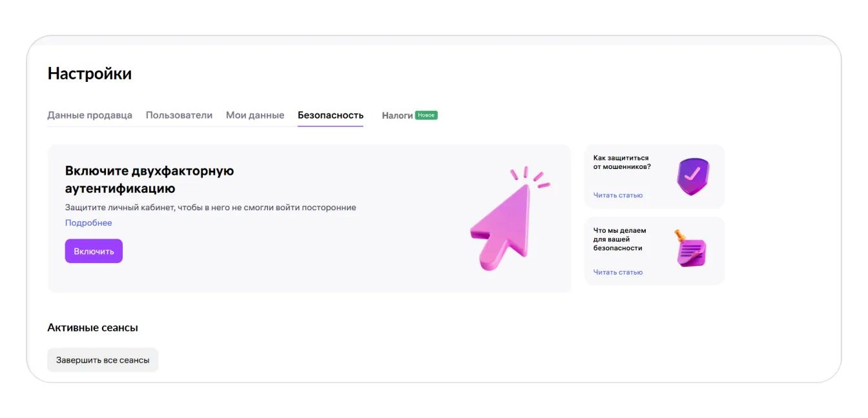The width and height of the screenshot is (868, 418).
Task: Click the pinned note icon
Action: 690,250
